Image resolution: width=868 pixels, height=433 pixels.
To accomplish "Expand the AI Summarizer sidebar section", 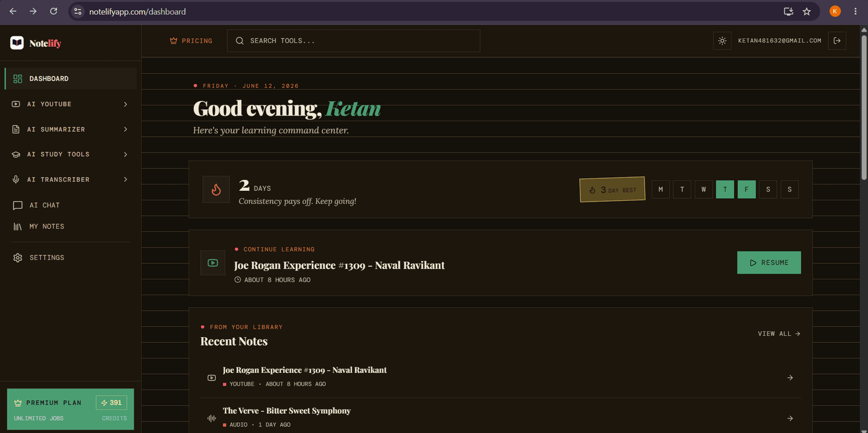I will 71,130.
